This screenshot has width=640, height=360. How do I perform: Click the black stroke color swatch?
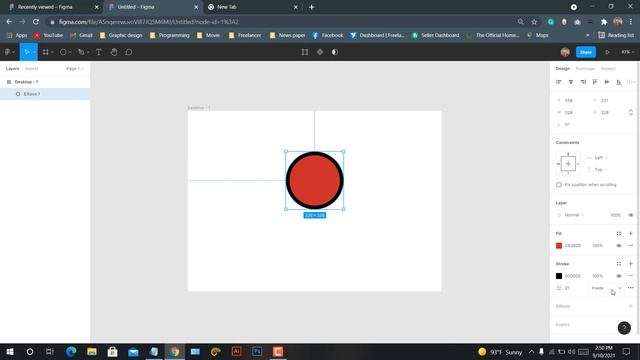click(x=559, y=276)
